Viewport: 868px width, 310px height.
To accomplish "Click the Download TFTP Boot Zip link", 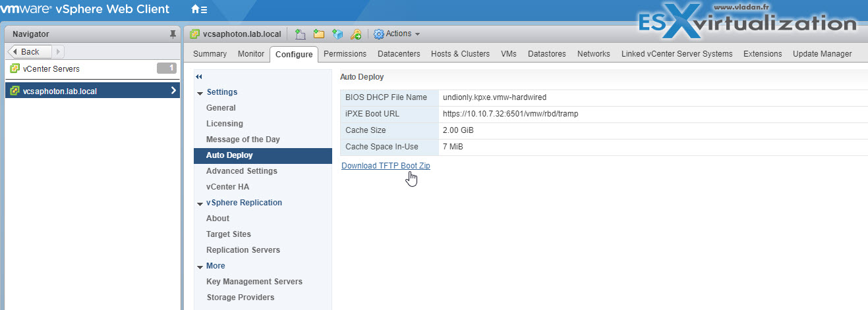I will click(x=386, y=166).
